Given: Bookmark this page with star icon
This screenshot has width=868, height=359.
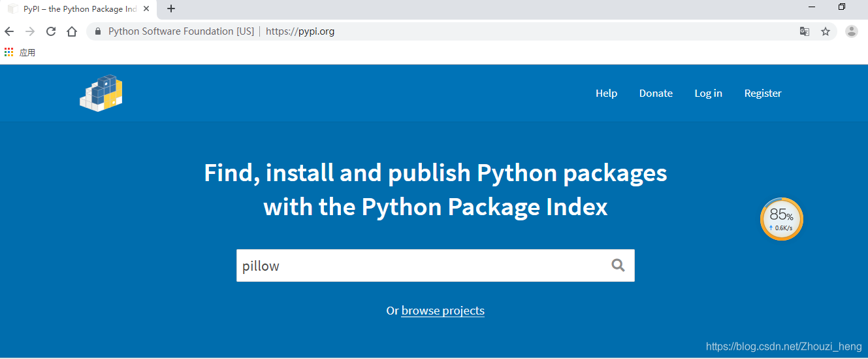Looking at the screenshot, I should 826,31.
